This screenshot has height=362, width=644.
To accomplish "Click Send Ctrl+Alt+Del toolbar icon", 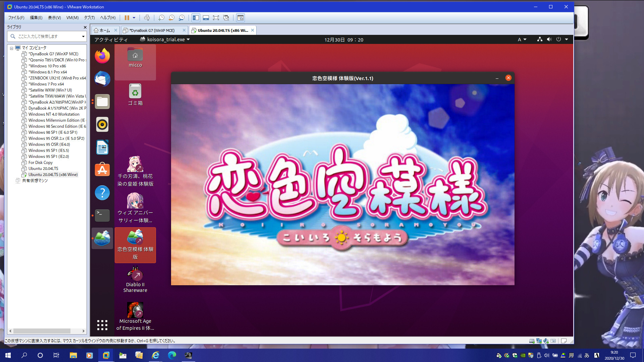I will pos(147,18).
